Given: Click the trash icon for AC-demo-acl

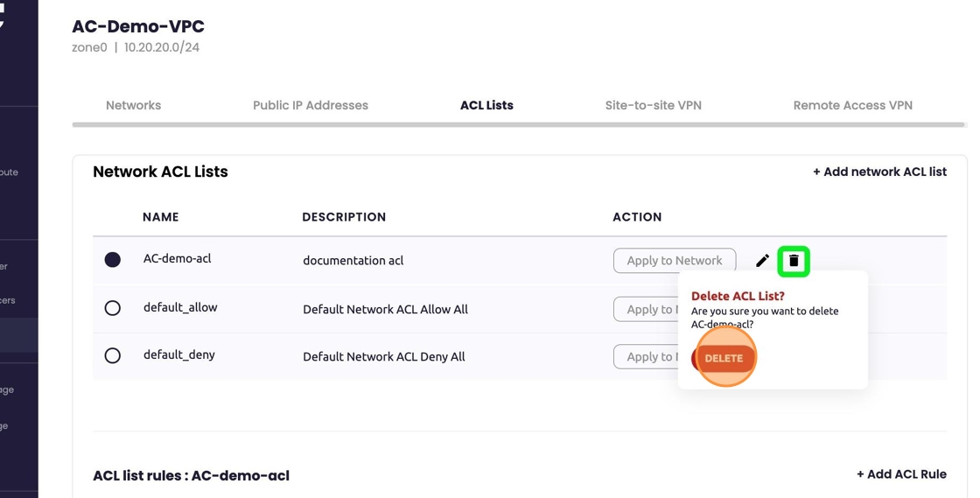Looking at the screenshot, I should (x=794, y=261).
